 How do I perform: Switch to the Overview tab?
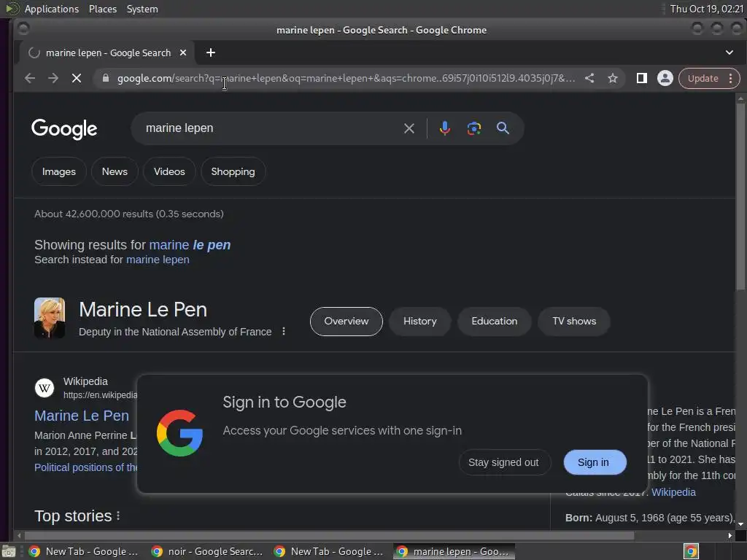[x=347, y=322]
